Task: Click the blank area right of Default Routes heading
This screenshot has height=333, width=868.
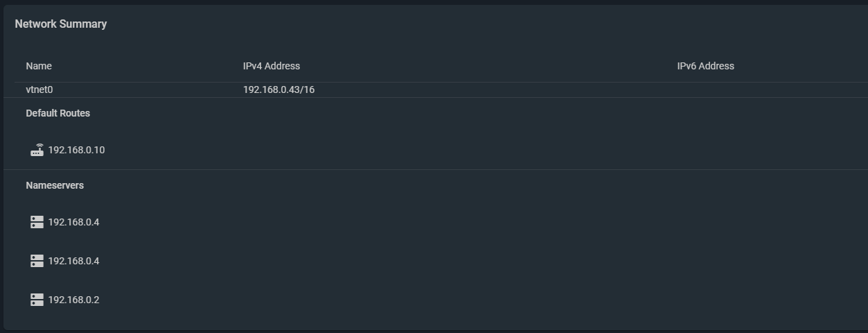Action: coord(478,113)
